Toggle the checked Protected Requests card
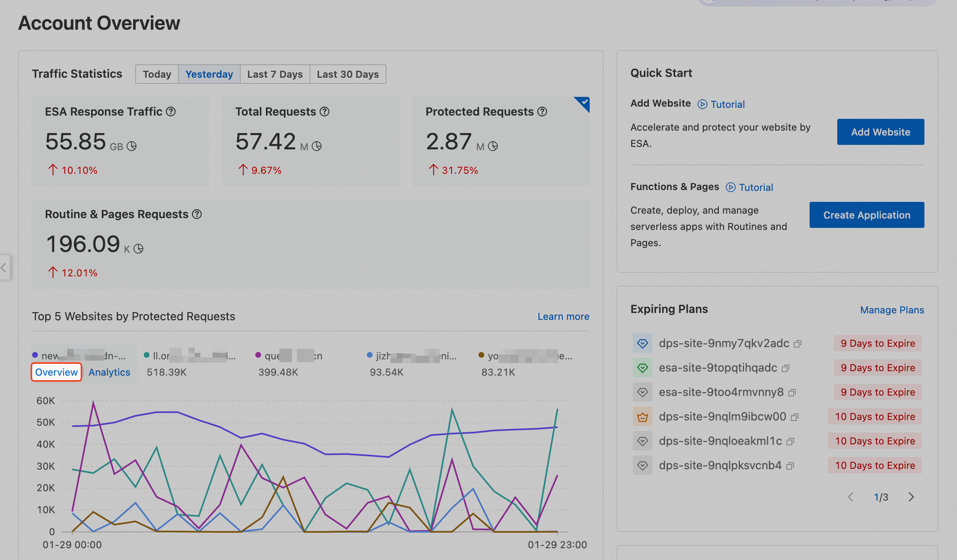The image size is (957, 560). click(x=584, y=102)
